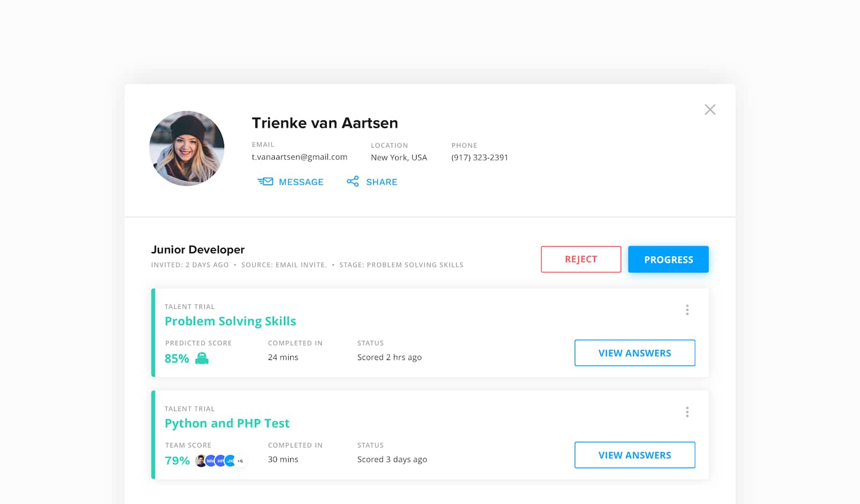Open the Python and PHP Test trial title
The height and width of the screenshot is (504, 860).
(227, 423)
